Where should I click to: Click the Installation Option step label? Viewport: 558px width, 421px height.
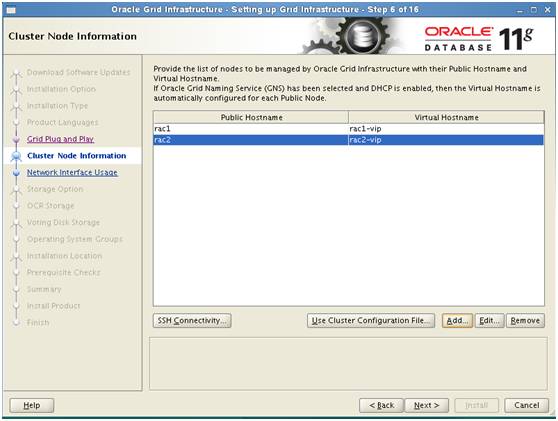[x=61, y=89]
